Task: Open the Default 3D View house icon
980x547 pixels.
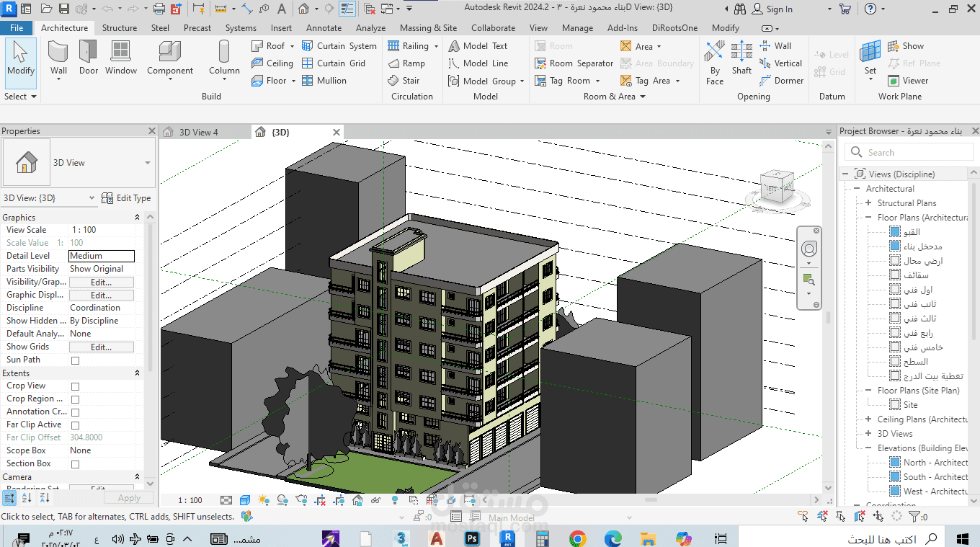Action: click(x=303, y=9)
